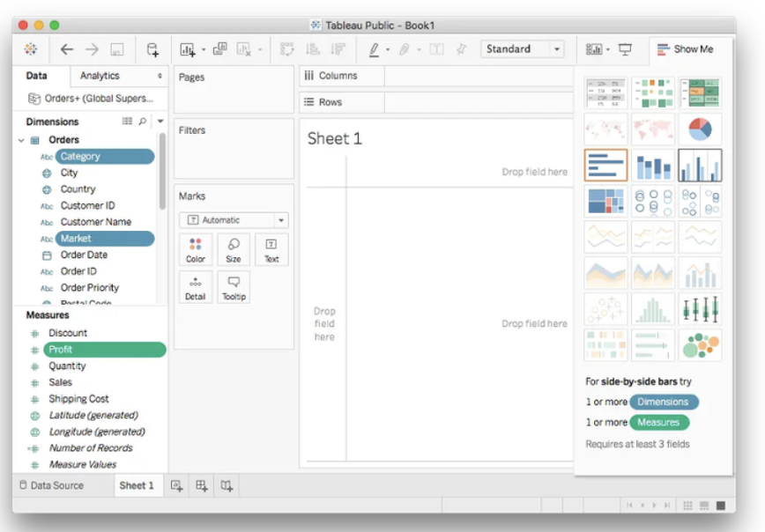
Task: Click the Tableau logo start page icon
Action: (31, 48)
